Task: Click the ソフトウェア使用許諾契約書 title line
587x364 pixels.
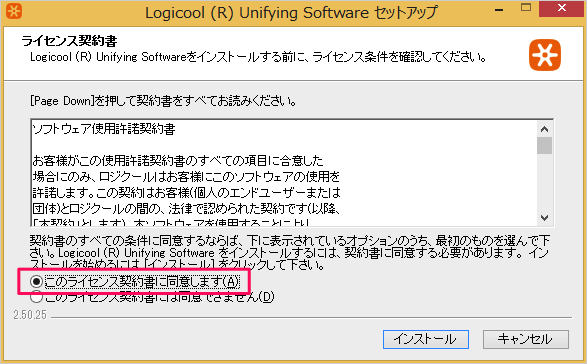Action: (x=104, y=129)
